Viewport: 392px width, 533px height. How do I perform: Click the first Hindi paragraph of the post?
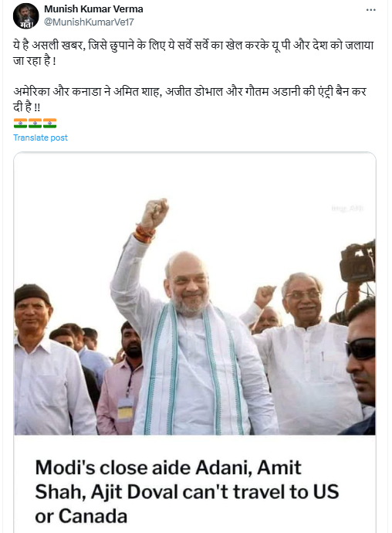[194, 53]
